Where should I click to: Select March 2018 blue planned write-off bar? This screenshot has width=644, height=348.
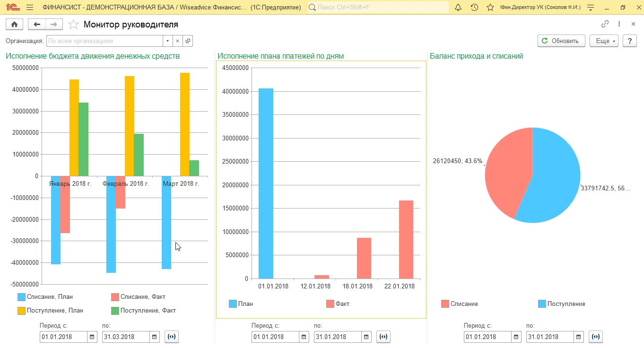[x=166, y=222]
